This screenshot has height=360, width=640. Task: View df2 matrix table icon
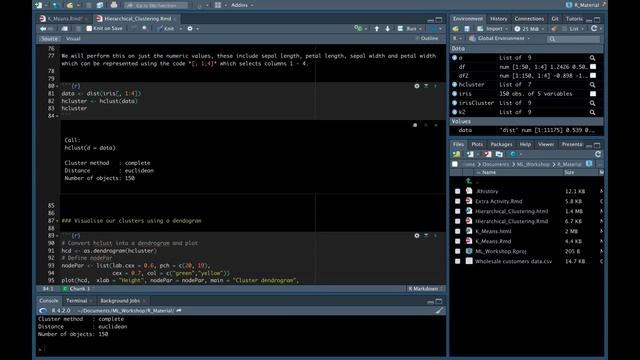point(593,76)
